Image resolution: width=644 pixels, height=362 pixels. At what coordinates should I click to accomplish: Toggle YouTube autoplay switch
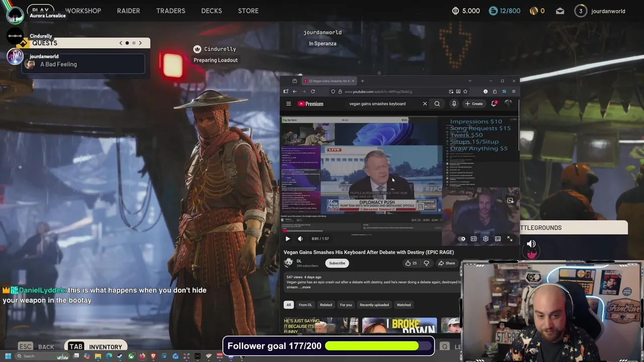(462, 239)
